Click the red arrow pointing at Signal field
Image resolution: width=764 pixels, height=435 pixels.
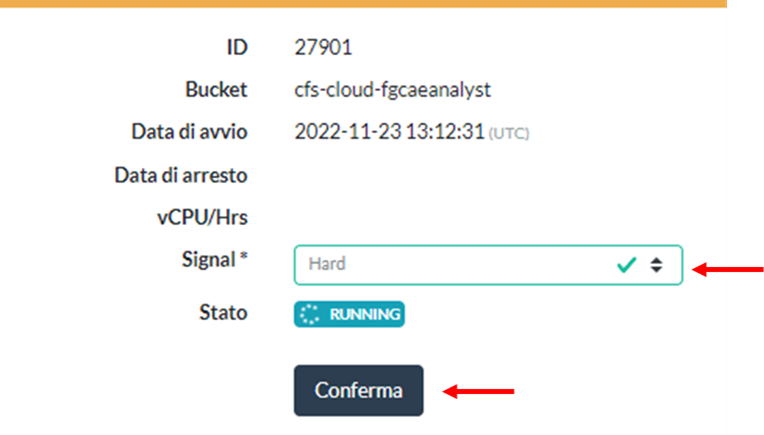[727, 269]
